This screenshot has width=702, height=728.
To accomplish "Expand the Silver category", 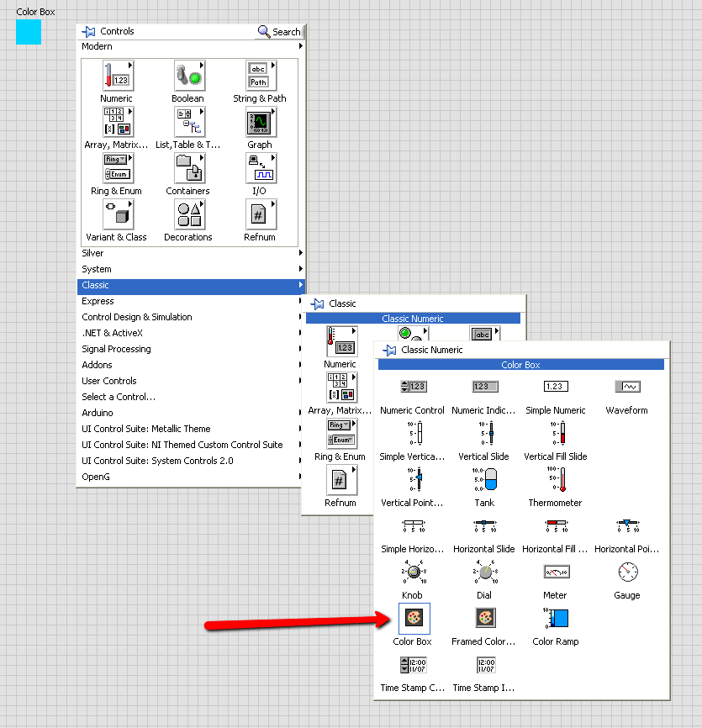I will [191, 253].
